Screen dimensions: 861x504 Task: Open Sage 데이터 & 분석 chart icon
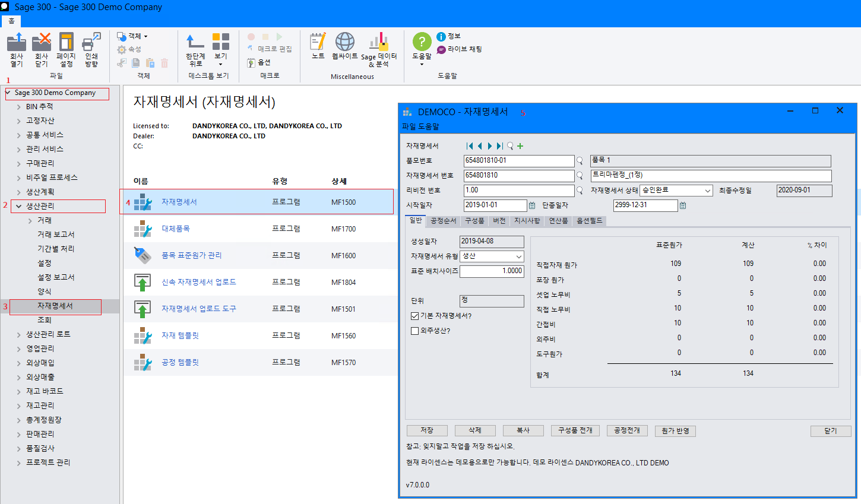click(x=379, y=43)
